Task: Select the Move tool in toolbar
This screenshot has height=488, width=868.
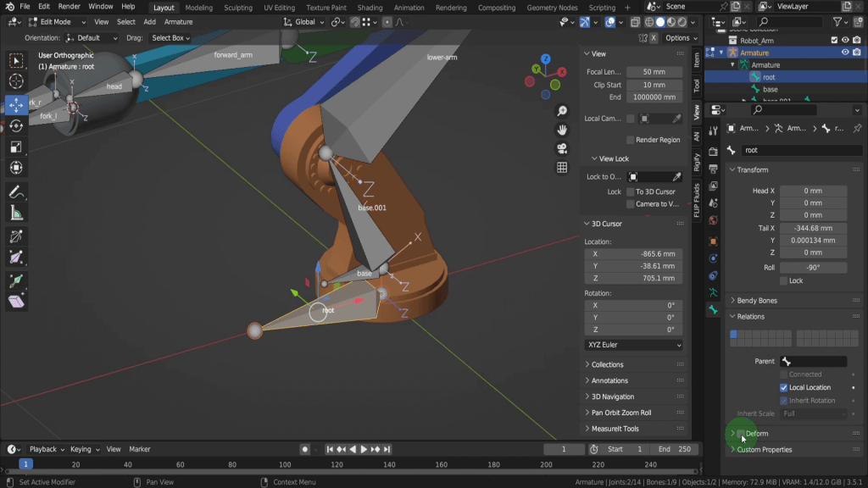Action: (x=16, y=105)
